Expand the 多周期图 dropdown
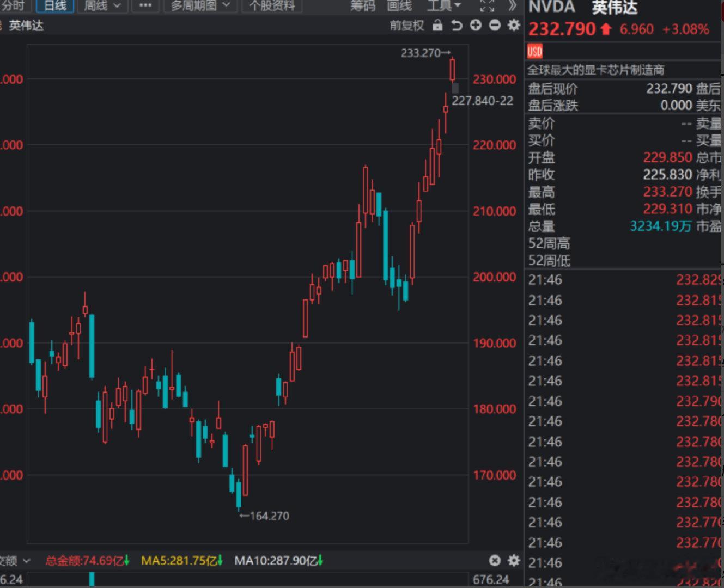This screenshot has height=588, width=724. [x=200, y=5]
